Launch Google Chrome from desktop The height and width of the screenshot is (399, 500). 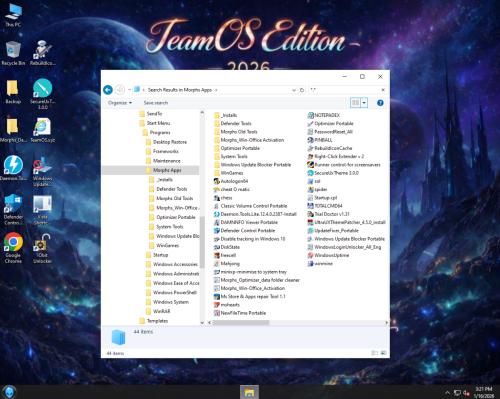pyautogui.click(x=13, y=248)
